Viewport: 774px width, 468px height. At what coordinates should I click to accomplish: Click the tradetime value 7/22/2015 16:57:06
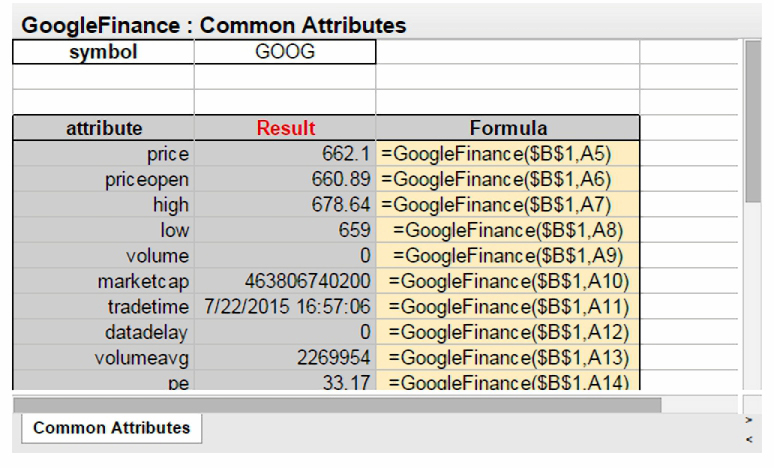285,307
